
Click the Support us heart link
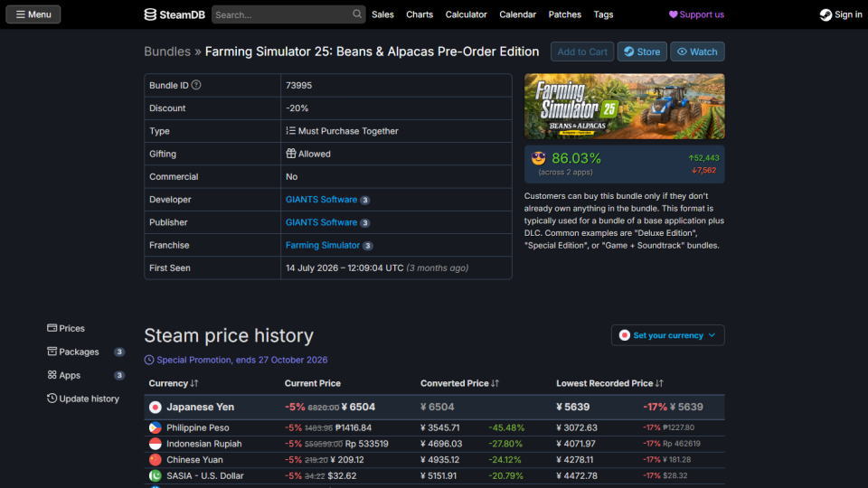pyautogui.click(x=696, y=14)
